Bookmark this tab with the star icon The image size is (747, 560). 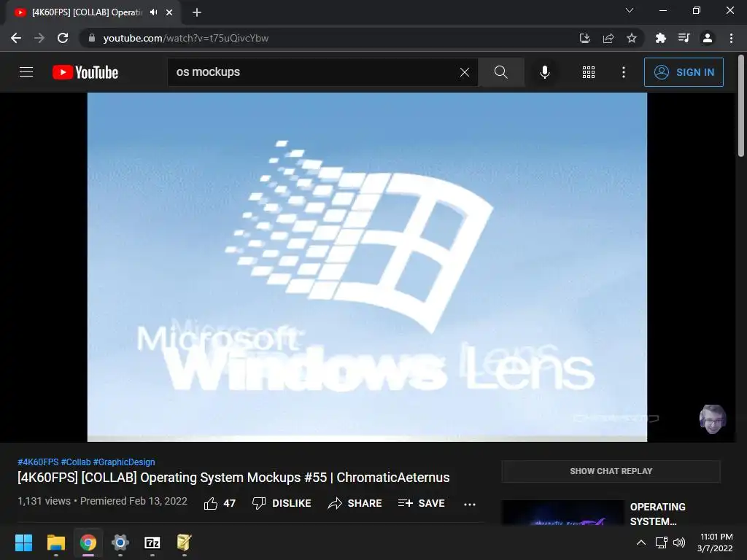click(x=632, y=38)
